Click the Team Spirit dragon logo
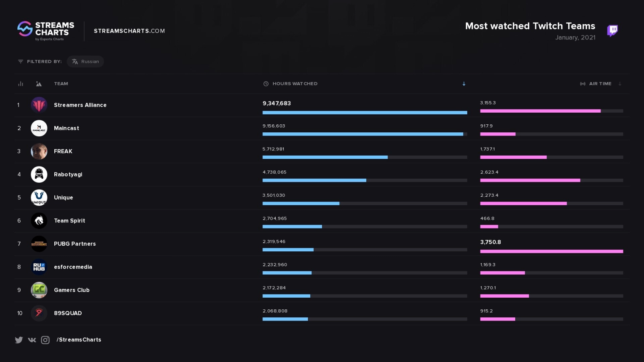644x362 pixels. 39,221
